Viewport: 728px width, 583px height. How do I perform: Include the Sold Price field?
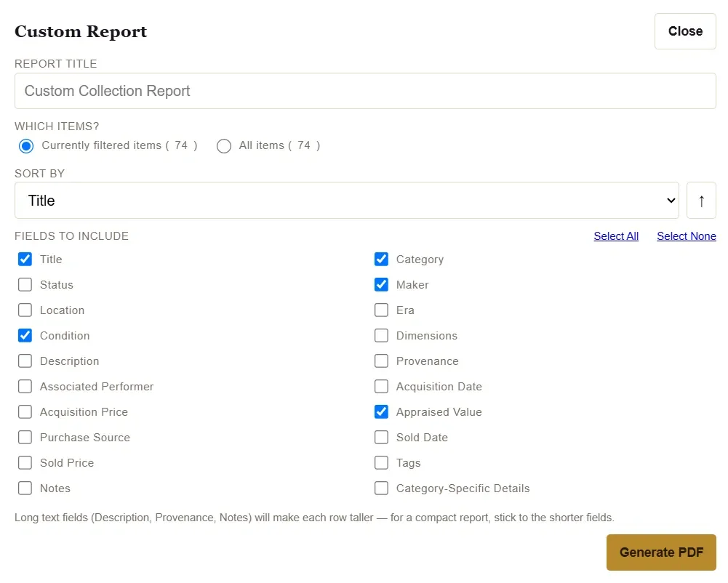pos(25,463)
